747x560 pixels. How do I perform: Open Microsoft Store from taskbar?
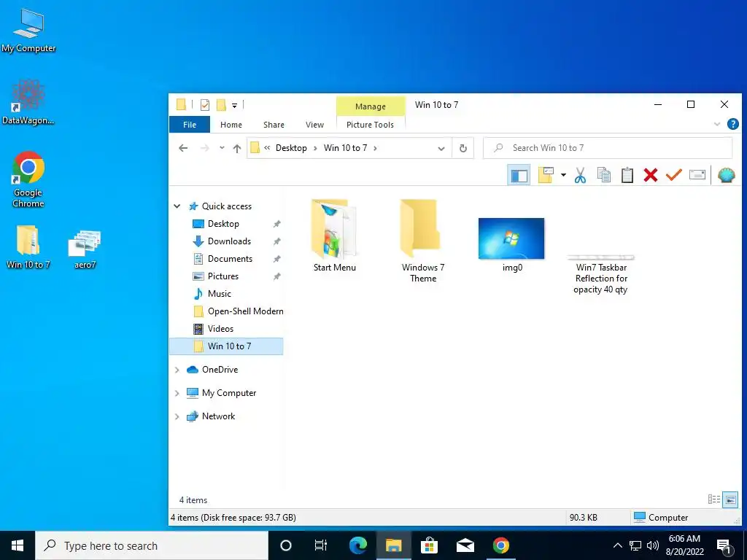click(429, 545)
